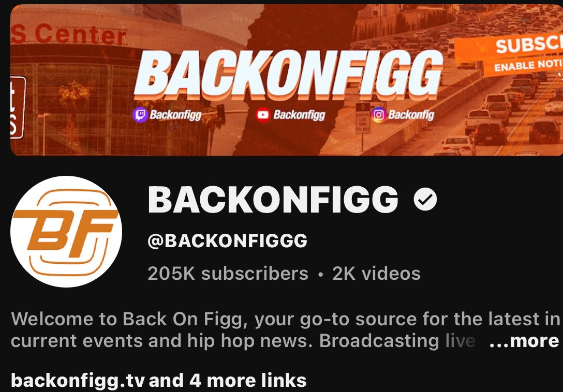
Task: Click the red YouTube icon in banner
Action: 263,115
